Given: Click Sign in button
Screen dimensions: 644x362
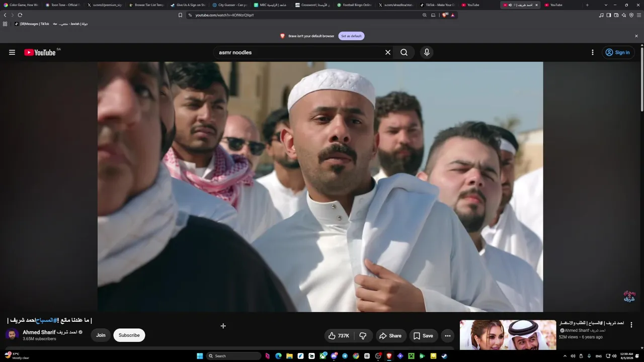Looking at the screenshot, I should tap(617, 52).
